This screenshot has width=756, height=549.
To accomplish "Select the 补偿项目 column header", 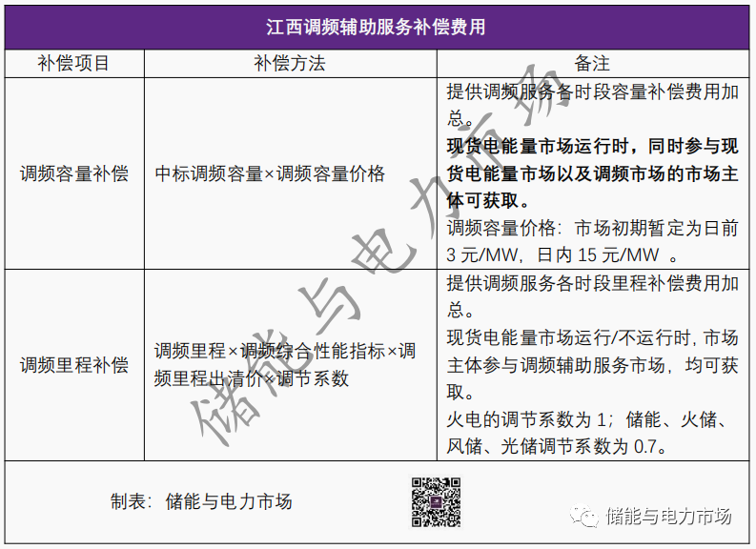I will tap(73, 64).
